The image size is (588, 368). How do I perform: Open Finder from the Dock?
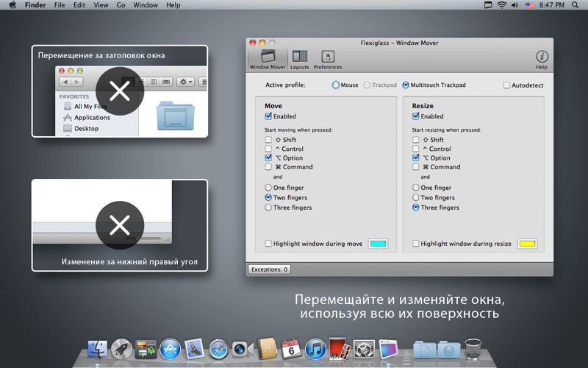98,349
